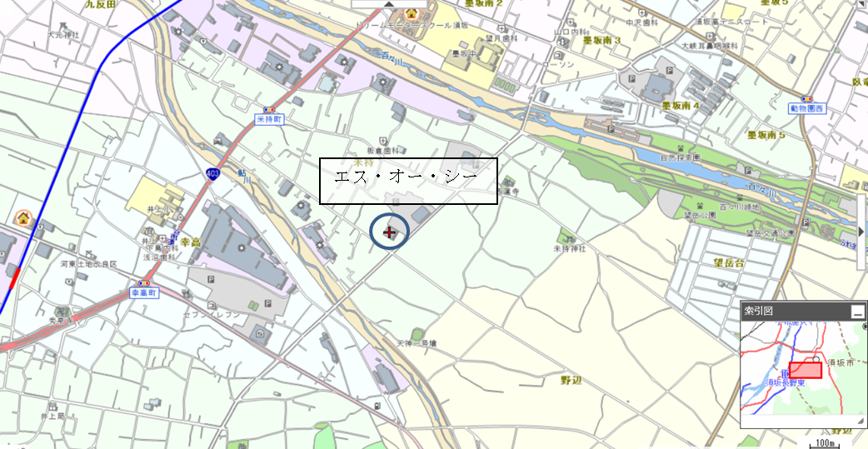Screen dimensions: 868x449
Task: Click the red extent rectangle in index map
Action: pyautogui.click(x=806, y=371)
